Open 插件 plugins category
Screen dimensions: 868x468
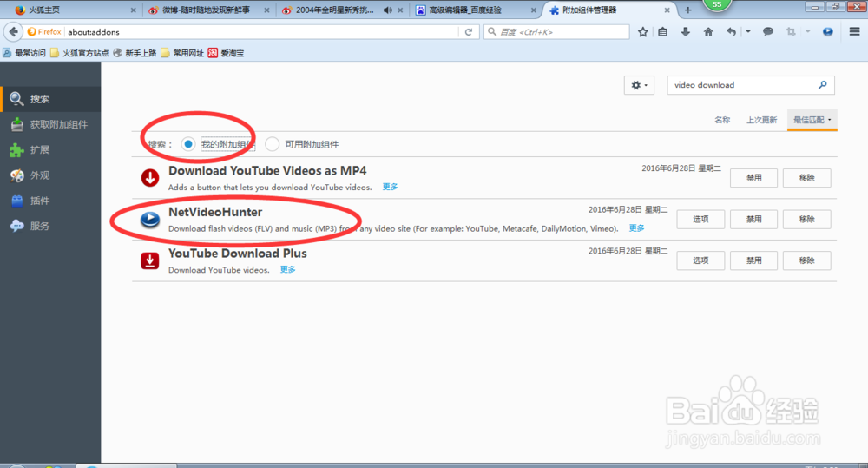(x=50, y=201)
